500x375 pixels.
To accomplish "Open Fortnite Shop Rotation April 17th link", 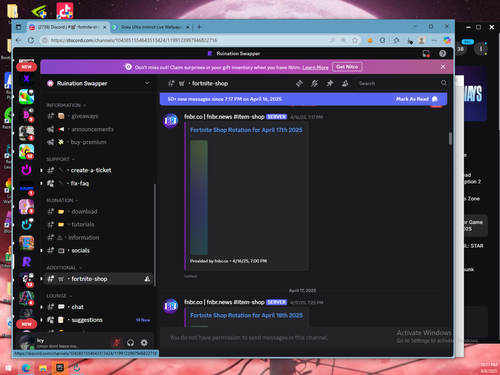I will click(x=246, y=130).
